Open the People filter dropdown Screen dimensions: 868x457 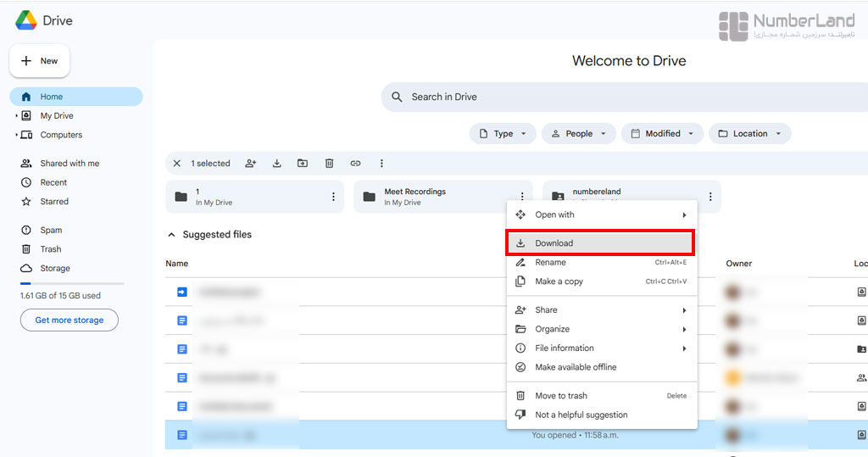pos(578,133)
